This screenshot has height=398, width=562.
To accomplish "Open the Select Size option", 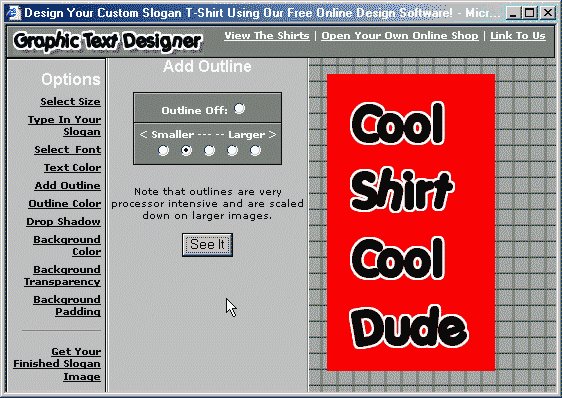I will tap(70, 101).
